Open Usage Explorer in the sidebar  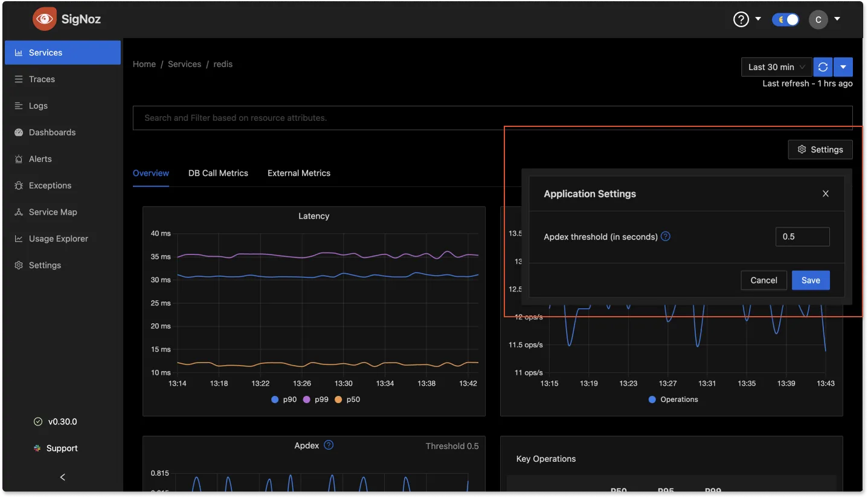[63, 239]
